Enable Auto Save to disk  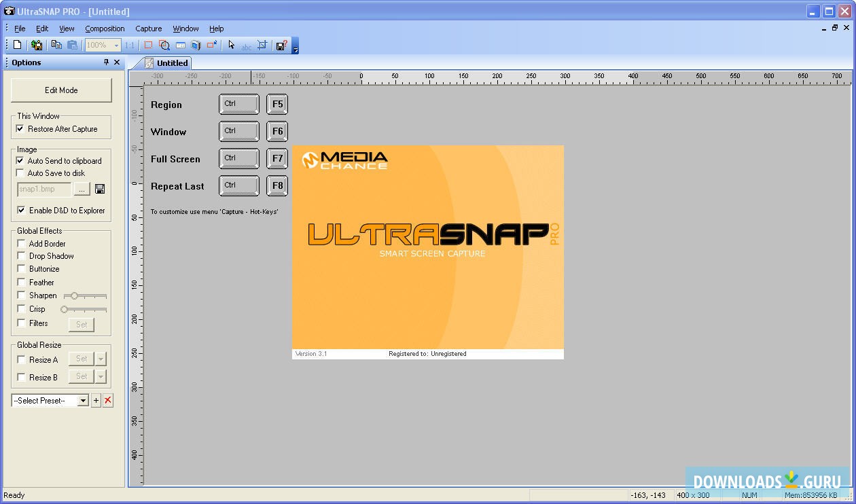pyautogui.click(x=20, y=173)
